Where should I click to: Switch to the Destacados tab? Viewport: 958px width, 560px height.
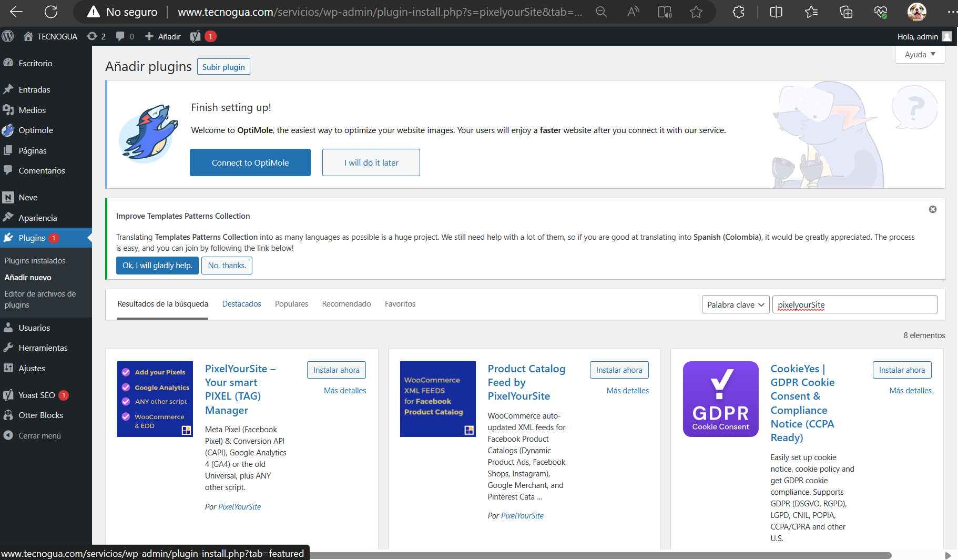tap(241, 304)
